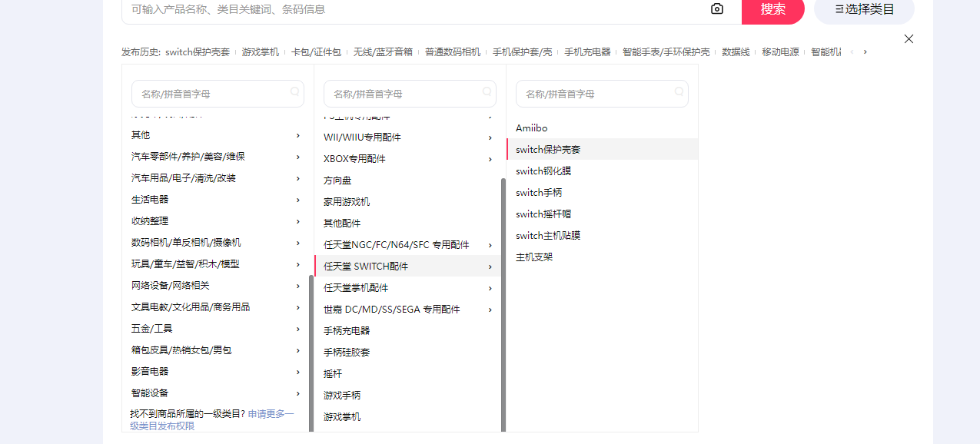980x444 pixels.
Task: Click search magnifier in second column filter
Action: (487, 92)
